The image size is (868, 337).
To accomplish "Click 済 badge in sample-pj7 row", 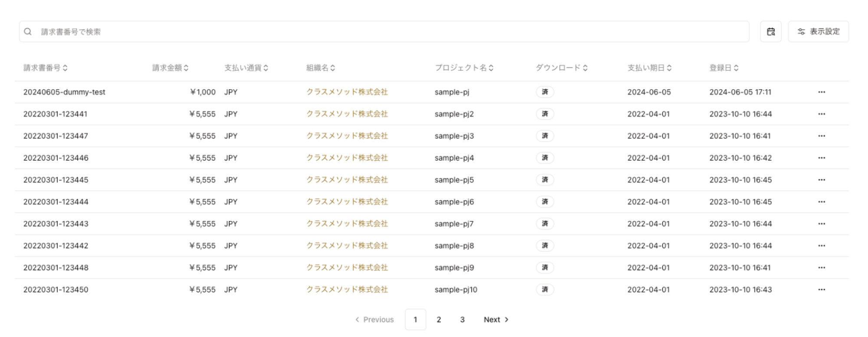I will (545, 224).
